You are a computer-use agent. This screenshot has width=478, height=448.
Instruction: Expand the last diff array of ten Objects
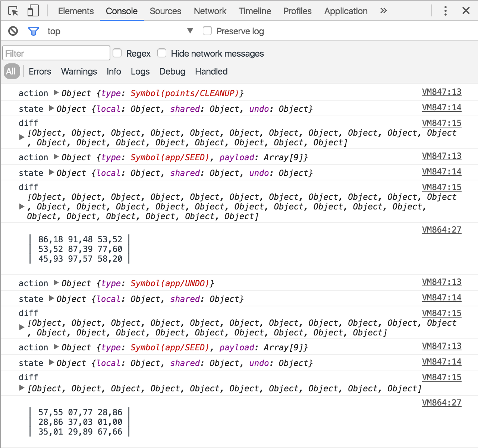coord(22,388)
